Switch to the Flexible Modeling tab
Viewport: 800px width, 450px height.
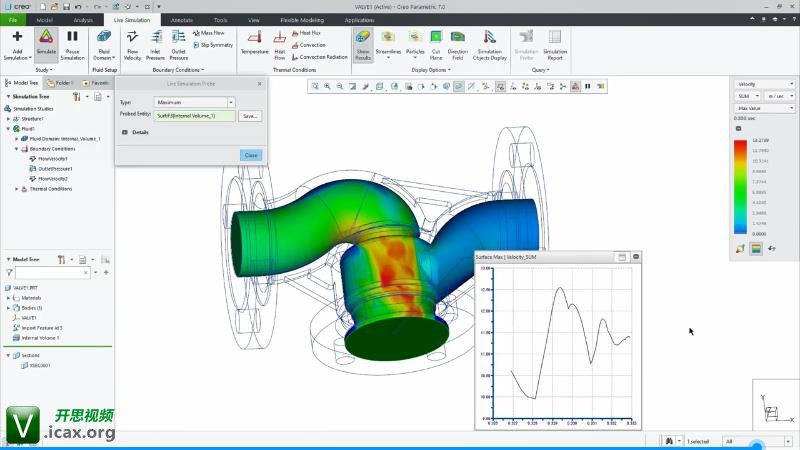[x=300, y=19]
